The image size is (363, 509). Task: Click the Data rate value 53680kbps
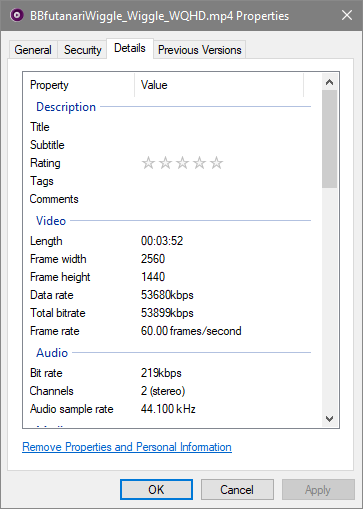(167, 295)
